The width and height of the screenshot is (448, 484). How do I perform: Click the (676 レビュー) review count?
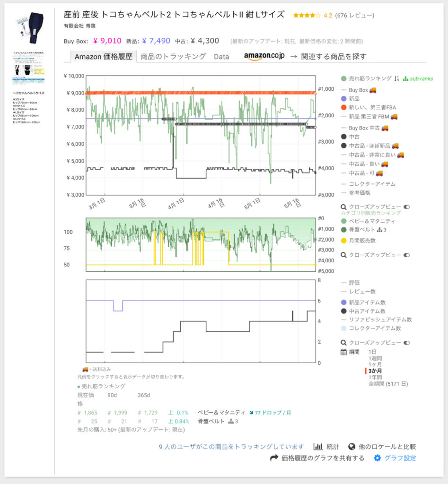354,16
